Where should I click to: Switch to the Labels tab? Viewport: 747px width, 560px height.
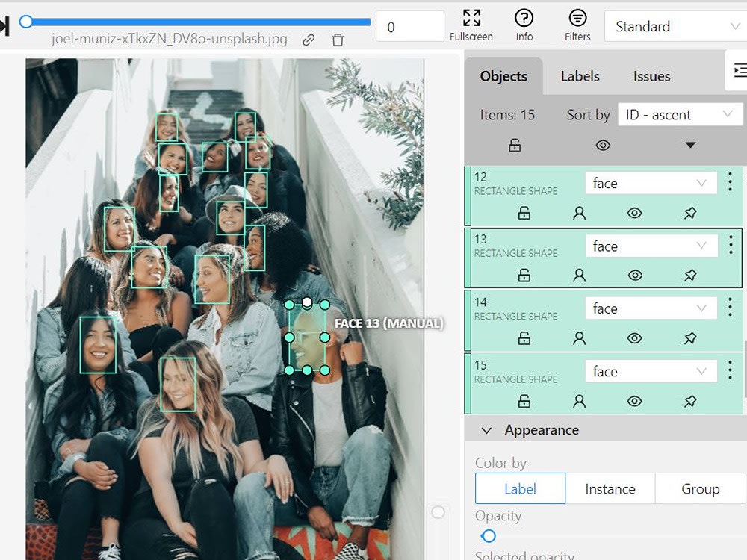[579, 76]
